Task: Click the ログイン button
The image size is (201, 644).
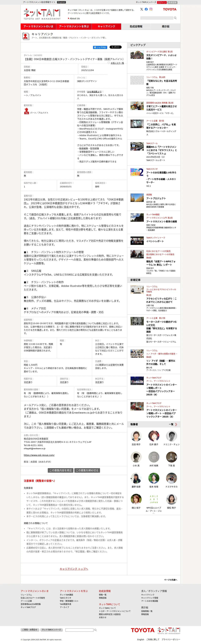Action: [162, 2]
